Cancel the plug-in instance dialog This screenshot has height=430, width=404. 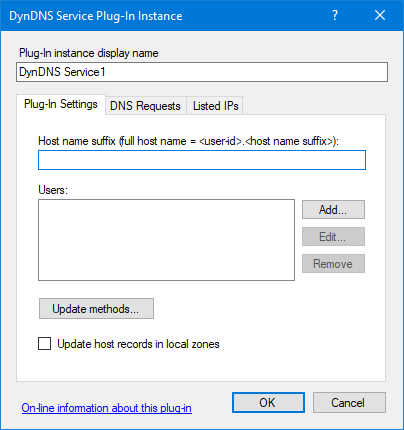(349, 403)
